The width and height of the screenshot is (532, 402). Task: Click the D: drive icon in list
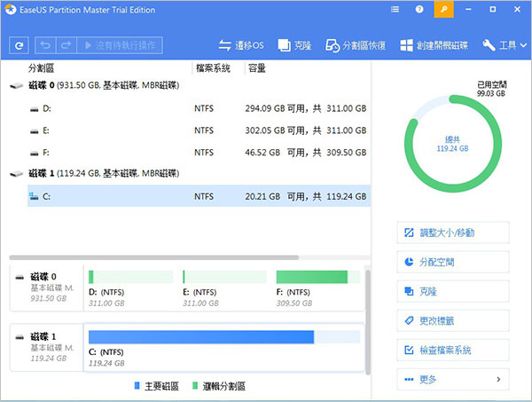click(x=35, y=109)
